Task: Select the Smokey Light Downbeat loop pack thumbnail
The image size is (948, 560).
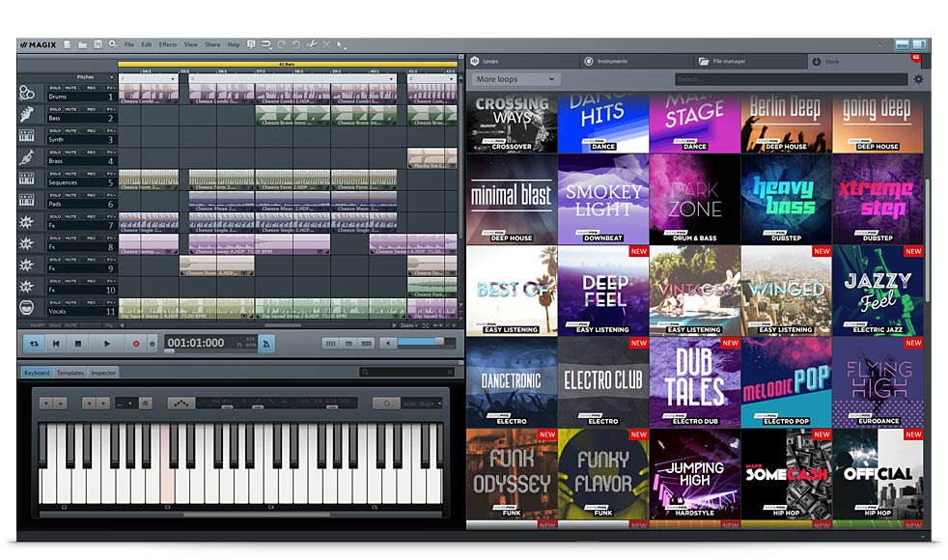Action: [604, 203]
